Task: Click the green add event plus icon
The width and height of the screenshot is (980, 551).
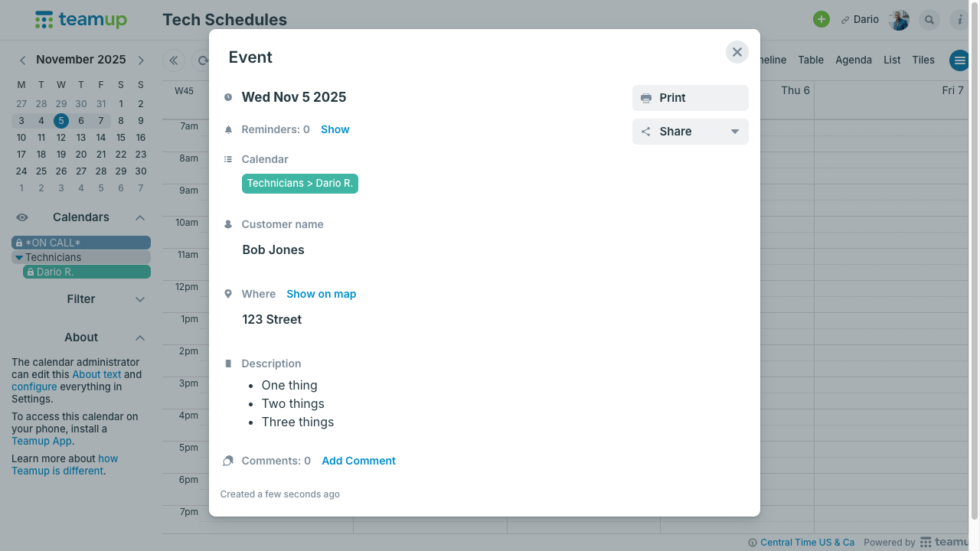Action: coord(822,20)
